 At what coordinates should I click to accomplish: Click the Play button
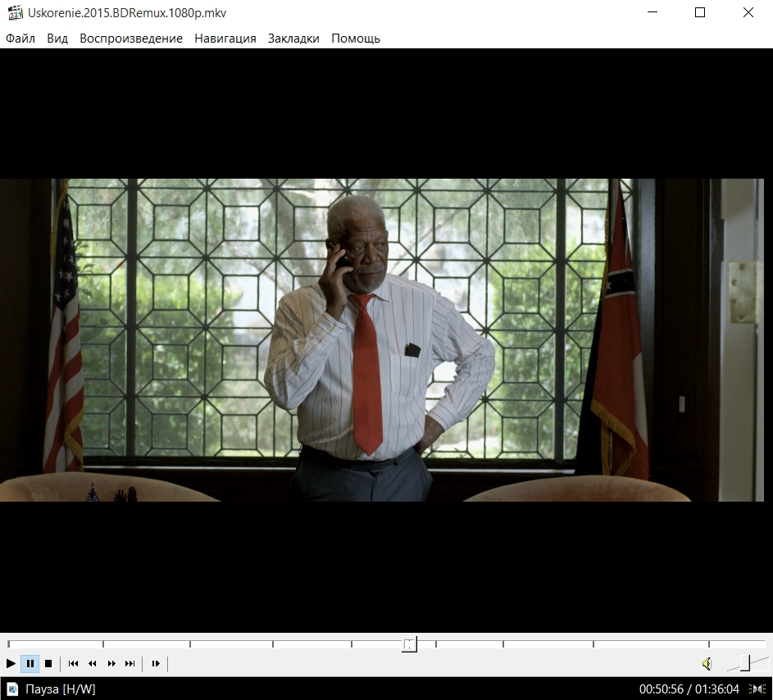pos(11,663)
